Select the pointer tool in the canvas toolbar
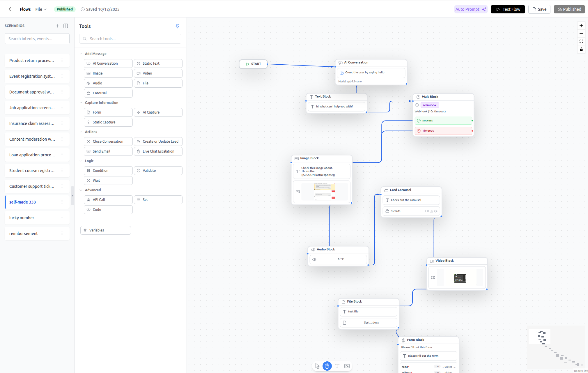The height and width of the screenshot is (373, 588). [317, 366]
